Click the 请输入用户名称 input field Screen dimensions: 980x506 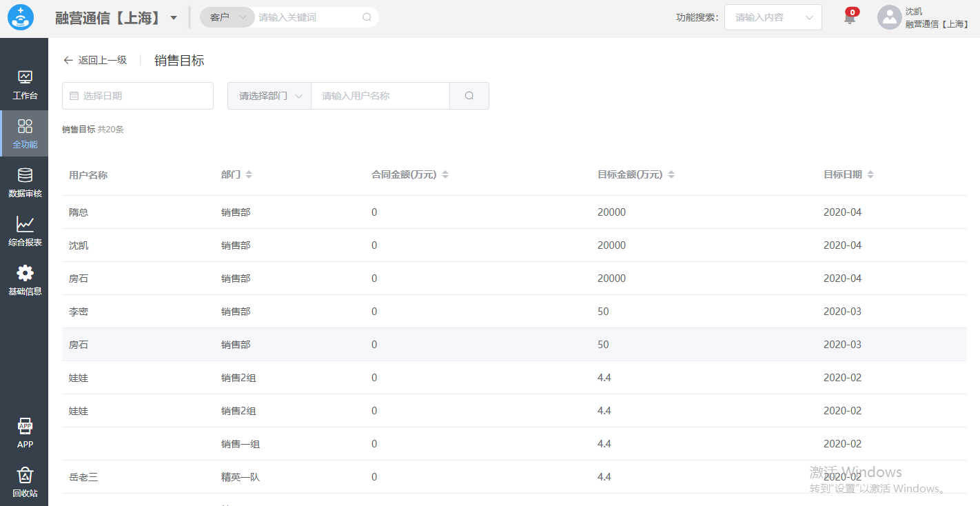point(380,96)
